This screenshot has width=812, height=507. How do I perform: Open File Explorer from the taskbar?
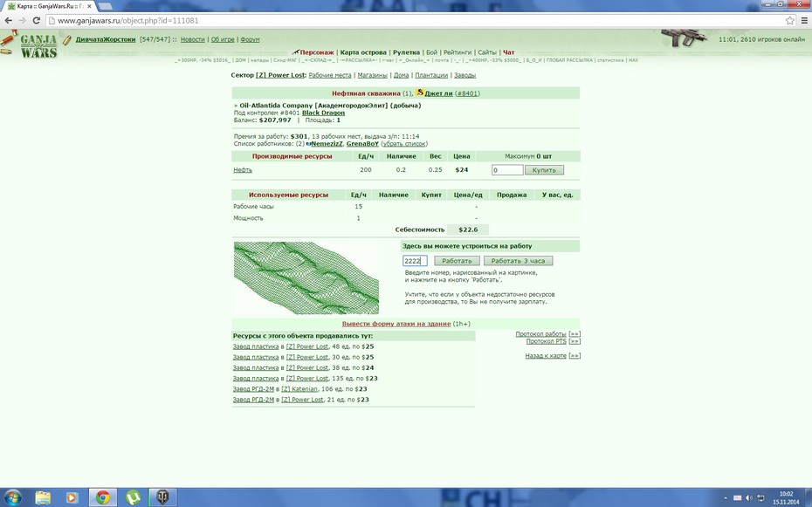pos(43,497)
